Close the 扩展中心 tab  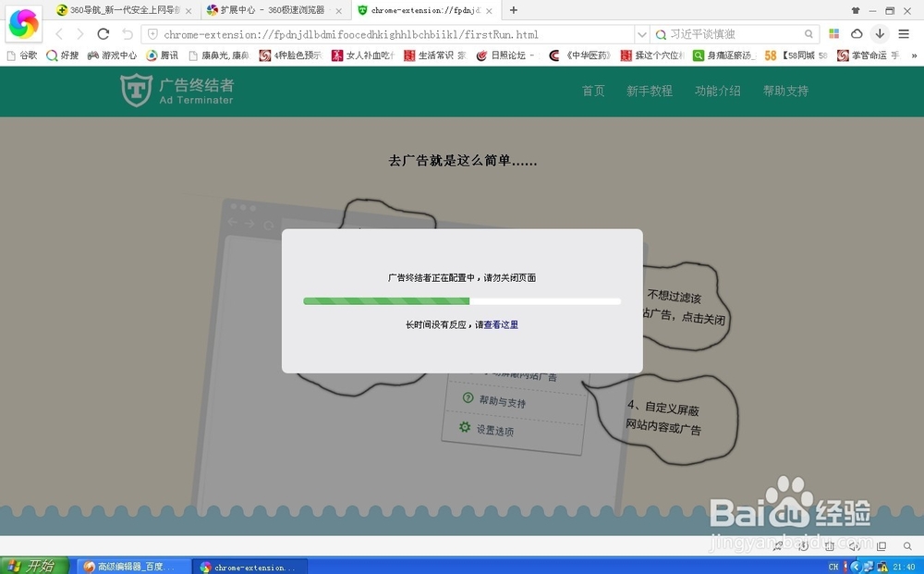click(338, 10)
